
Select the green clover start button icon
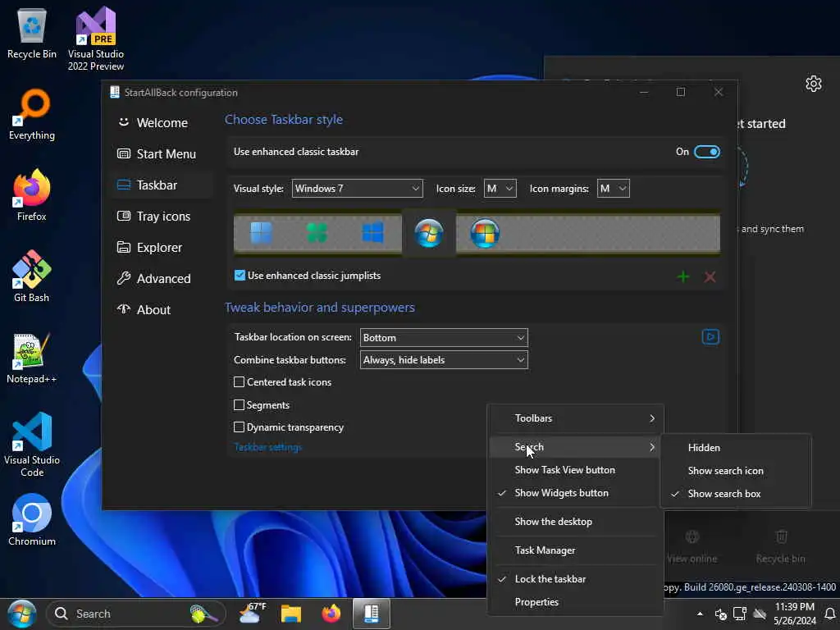317,233
